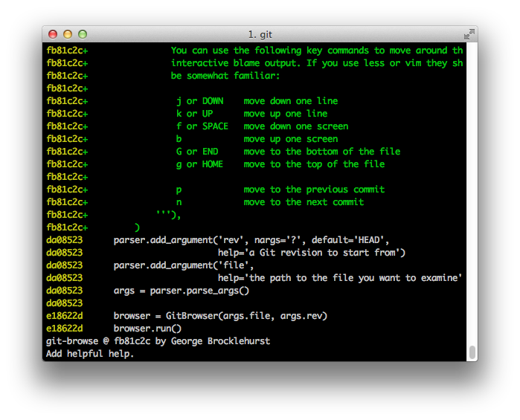The height and width of the screenshot is (420, 520).
Task: Click the 'browser = GitBrowser(args.file, args.rev)' line
Action: pyautogui.click(x=220, y=316)
